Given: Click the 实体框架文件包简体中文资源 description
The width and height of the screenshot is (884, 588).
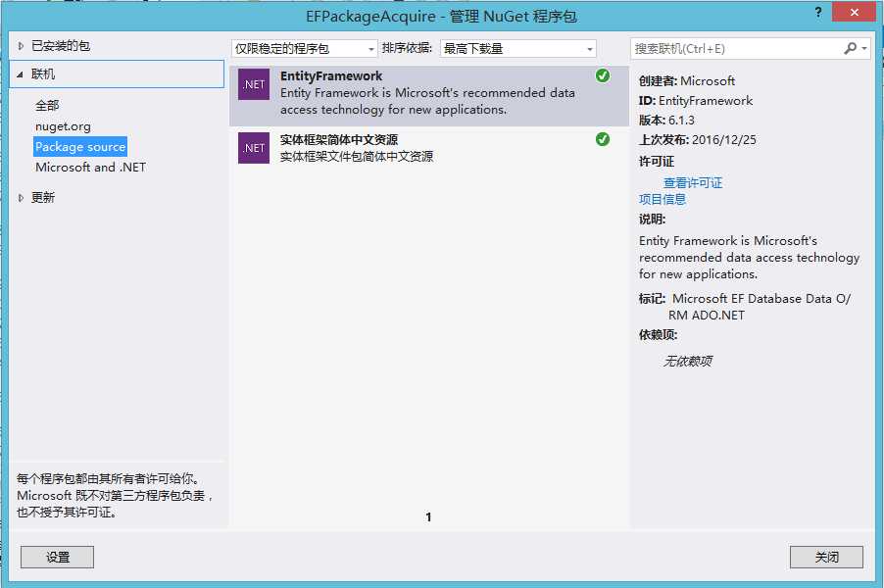Looking at the screenshot, I should (357, 156).
